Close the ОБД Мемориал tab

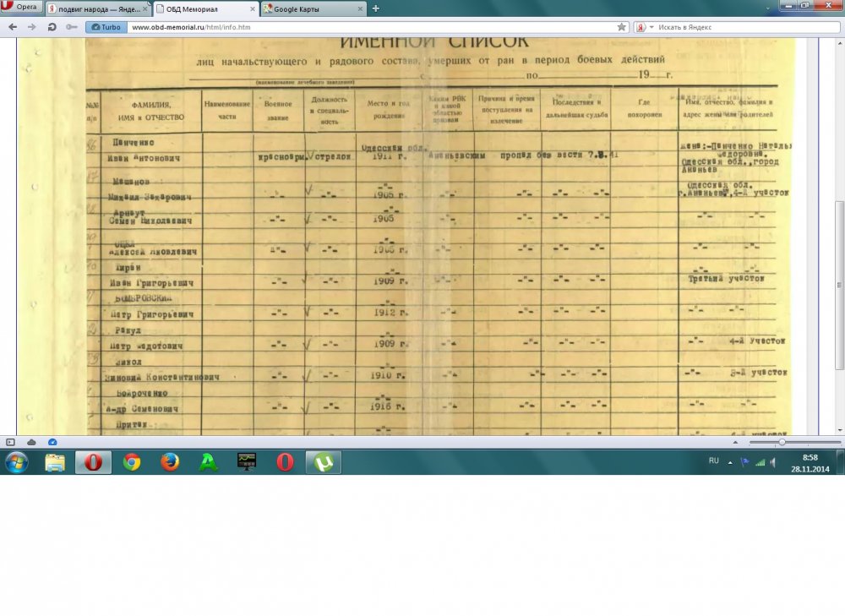[x=253, y=9]
